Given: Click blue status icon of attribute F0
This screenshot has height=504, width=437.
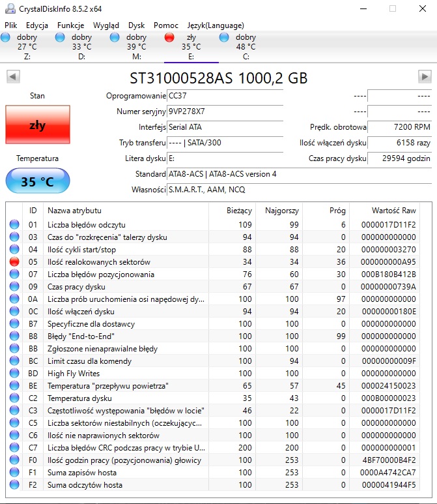Looking at the screenshot, I should click(14, 460).
